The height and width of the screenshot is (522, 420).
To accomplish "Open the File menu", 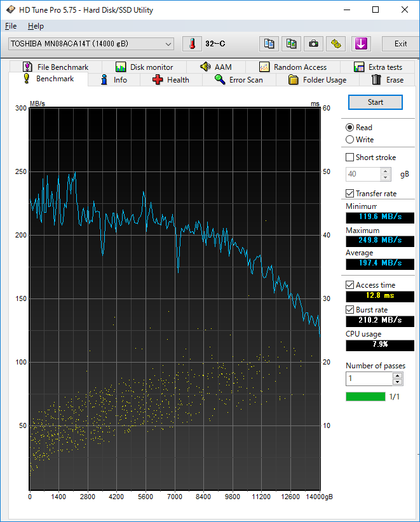I will coord(11,26).
